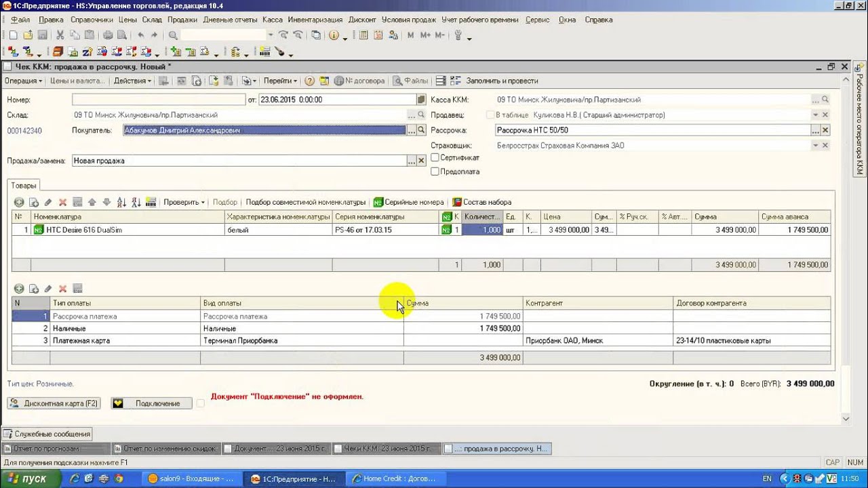Open the Calculator icon in toolbar

click(363, 35)
